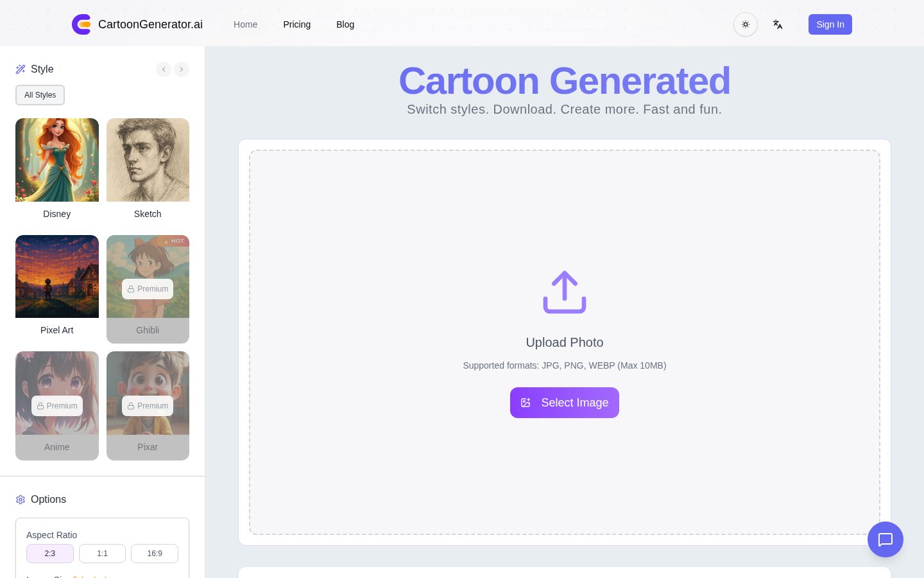Click the Premium lock badge on Anime

pyautogui.click(x=57, y=406)
